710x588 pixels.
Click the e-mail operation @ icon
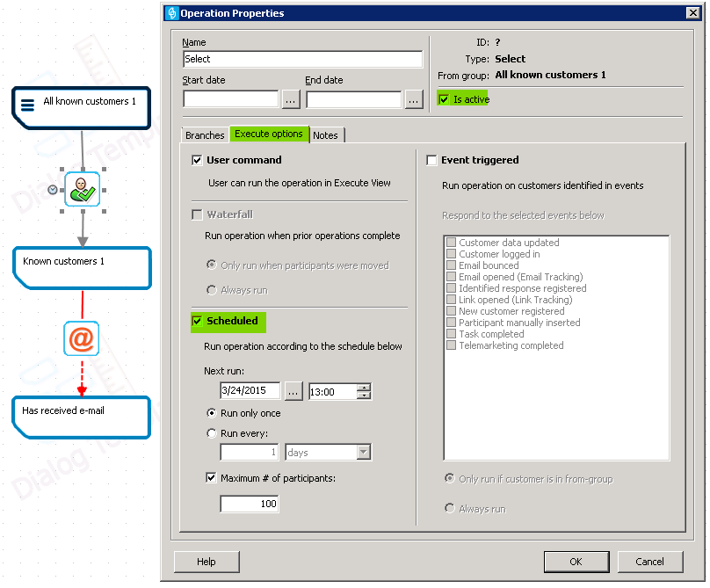click(x=82, y=339)
